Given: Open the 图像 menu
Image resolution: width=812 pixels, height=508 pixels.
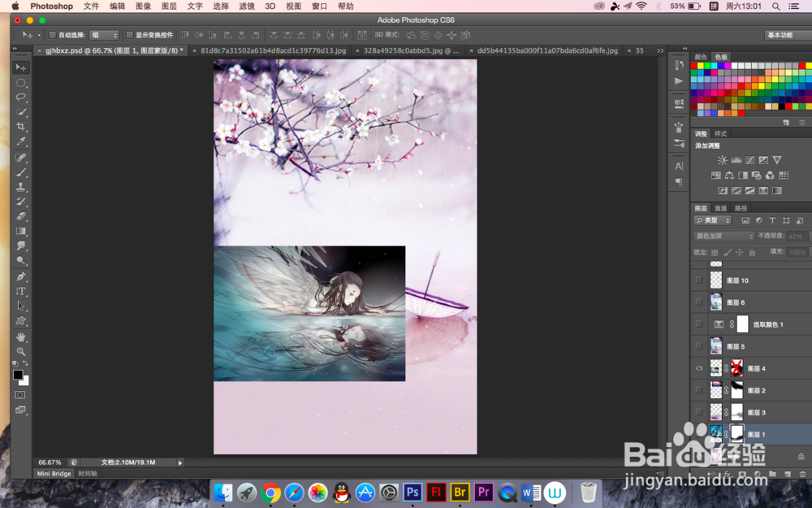Looking at the screenshot, I should (143, 7).
